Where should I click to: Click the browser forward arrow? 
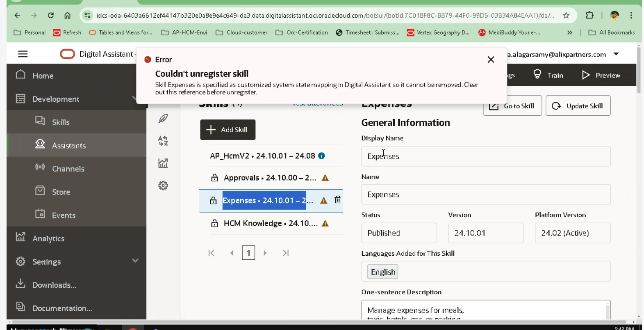coord(34,16)
